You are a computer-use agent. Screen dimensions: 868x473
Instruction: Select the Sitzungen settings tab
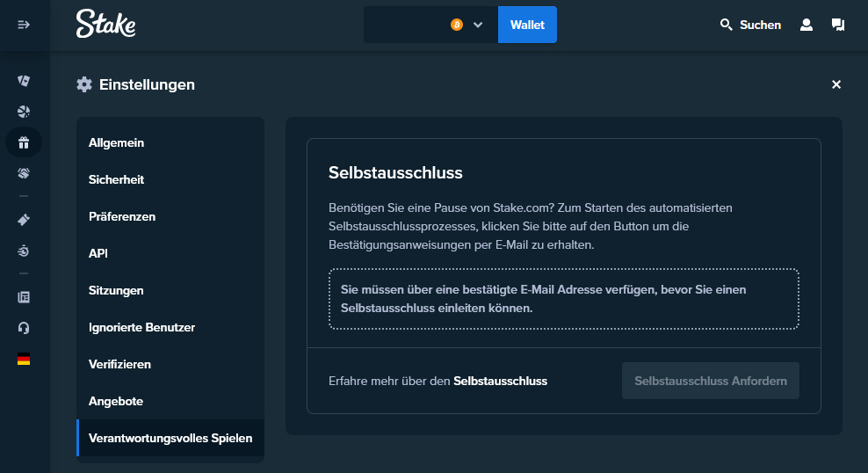170,290
